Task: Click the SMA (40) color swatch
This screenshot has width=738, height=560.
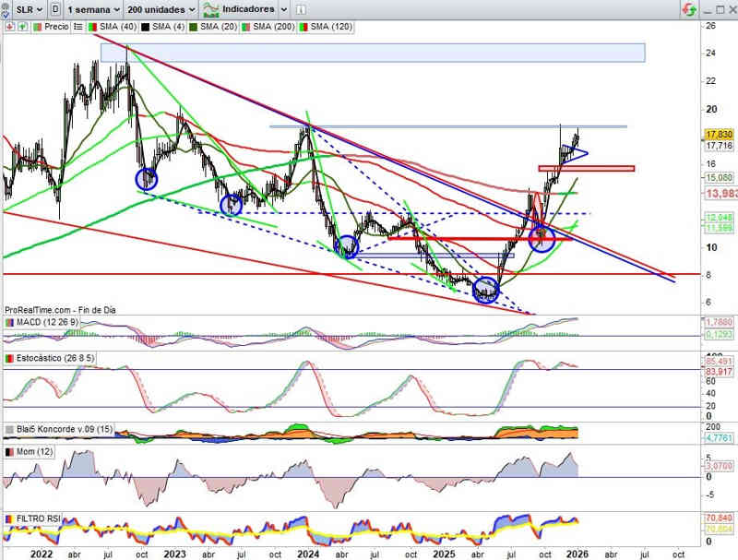Action: pos(93,27)
